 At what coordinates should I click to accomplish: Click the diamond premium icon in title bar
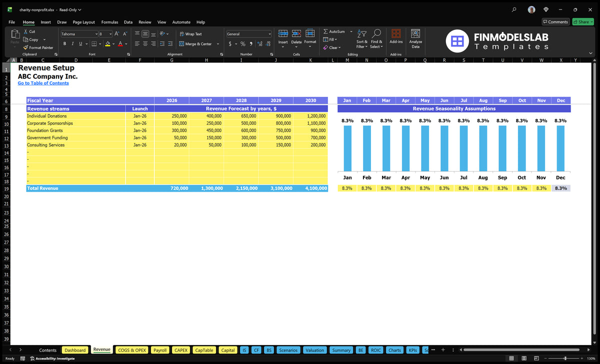(x=546, y=9)
